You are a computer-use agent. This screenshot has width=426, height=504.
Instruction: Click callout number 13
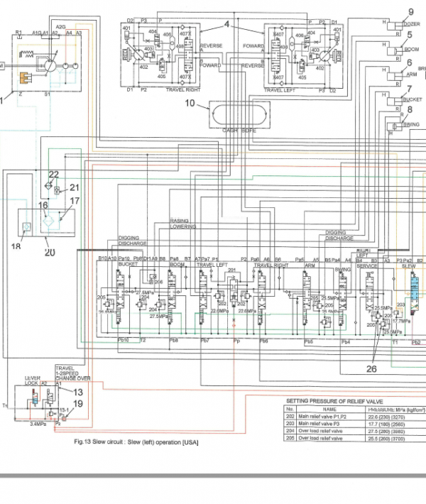[x=78, y=392]
